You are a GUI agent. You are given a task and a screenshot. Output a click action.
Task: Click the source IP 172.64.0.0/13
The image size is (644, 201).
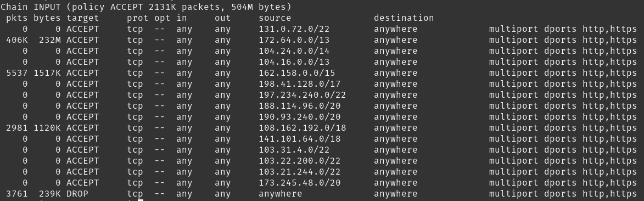[294, 40]
